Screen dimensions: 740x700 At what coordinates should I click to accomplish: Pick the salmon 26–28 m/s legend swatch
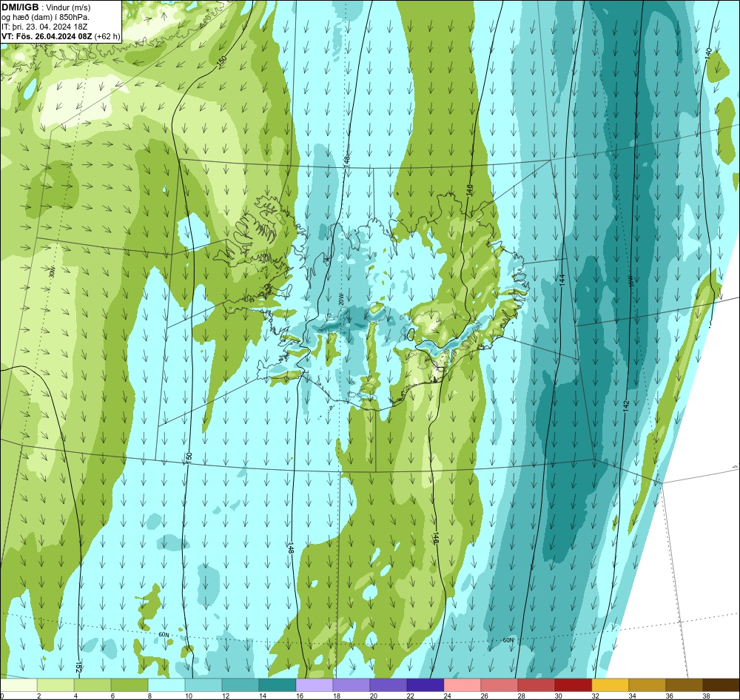click(x=499, y=685)
